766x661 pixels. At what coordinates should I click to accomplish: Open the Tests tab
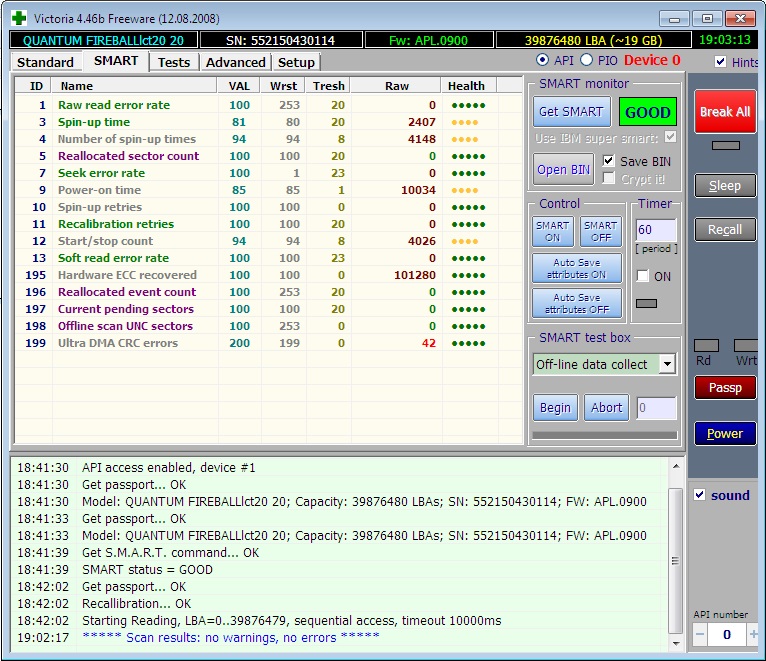tap(174, 63)
